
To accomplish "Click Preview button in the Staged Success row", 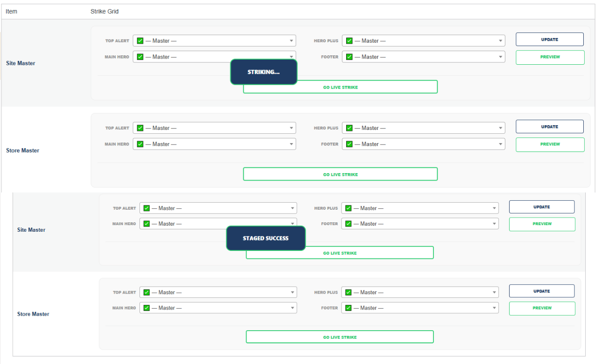I will click(542, 224).
